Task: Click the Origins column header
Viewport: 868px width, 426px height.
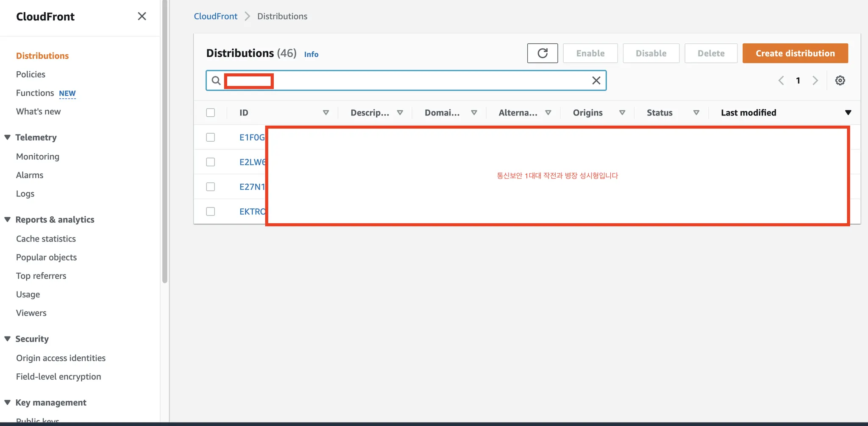Action: [588, 112]
